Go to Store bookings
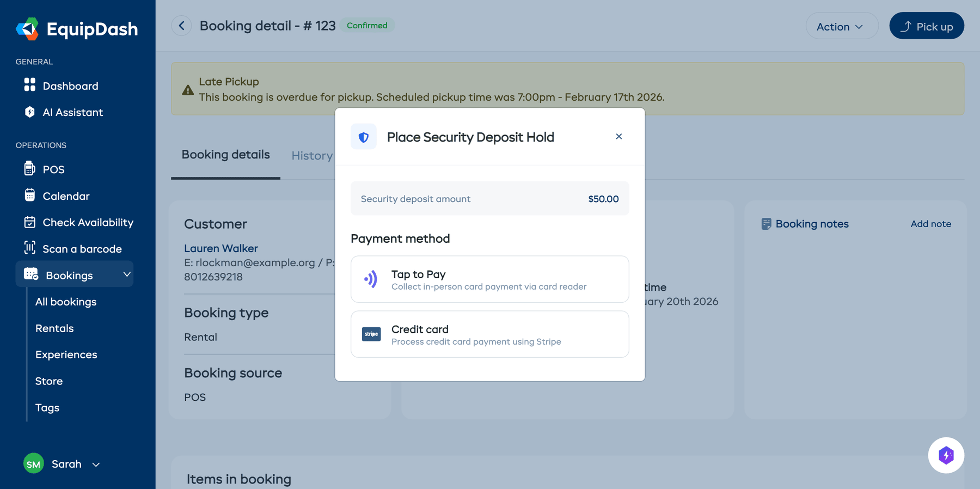The width and height of the screenshot is (980, 489). click(49, 381)
